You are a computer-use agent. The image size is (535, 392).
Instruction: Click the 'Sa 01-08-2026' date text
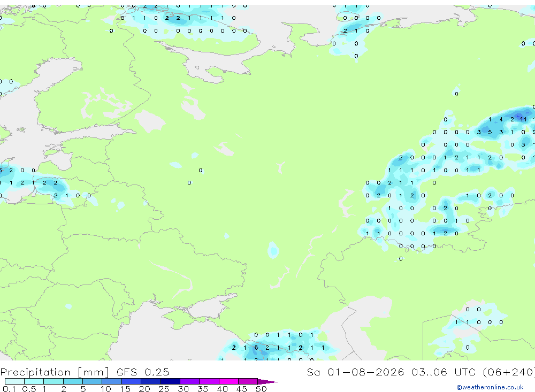(x=356, y=372)
